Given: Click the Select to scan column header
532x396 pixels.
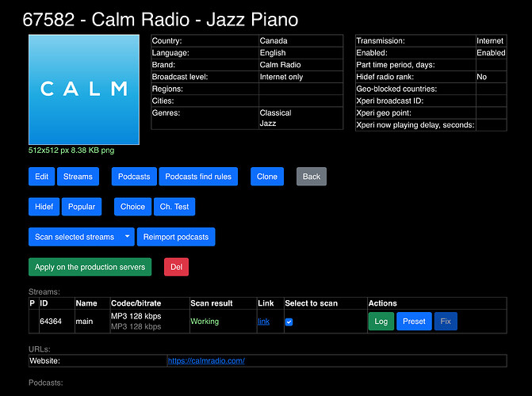Looking at the screenshot, I should coord(311,303).
